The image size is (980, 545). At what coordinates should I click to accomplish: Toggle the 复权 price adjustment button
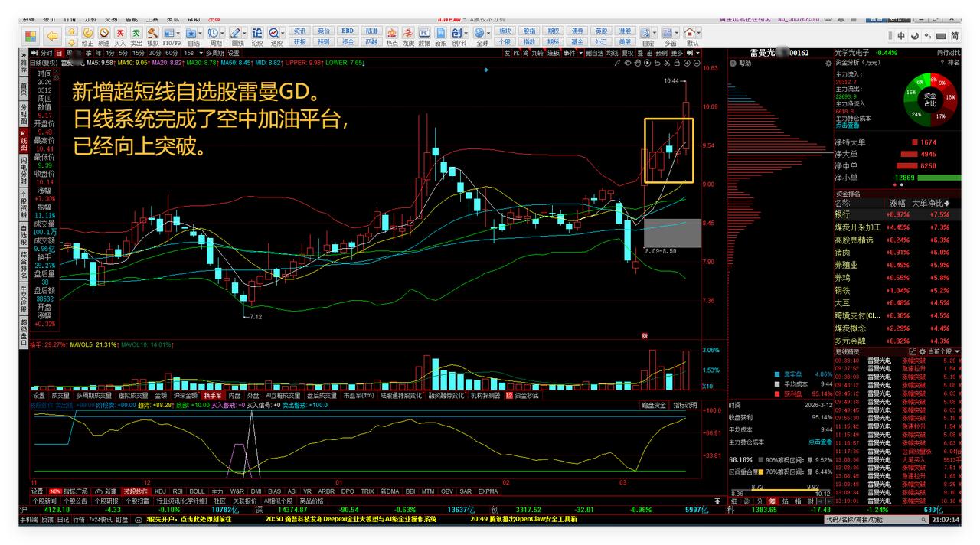pyautogui.click(x=627, y=54)
